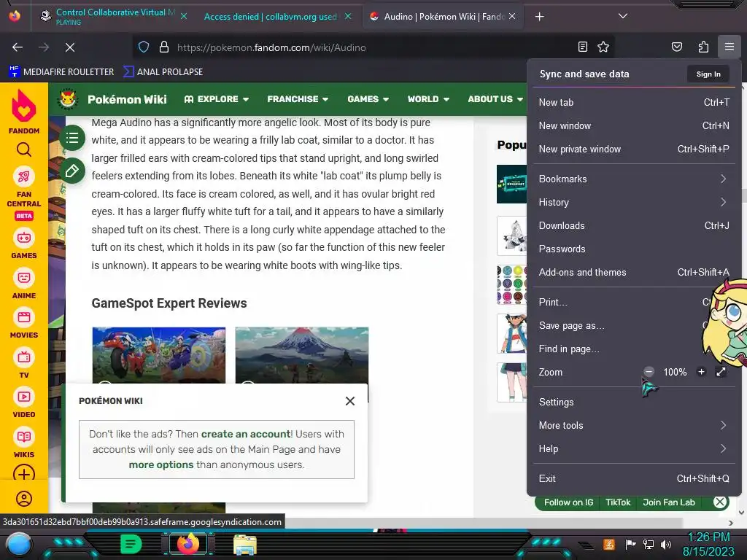Click the volume speaker tray icon
This screenshot has height=560, width=747.
point(665,544)
